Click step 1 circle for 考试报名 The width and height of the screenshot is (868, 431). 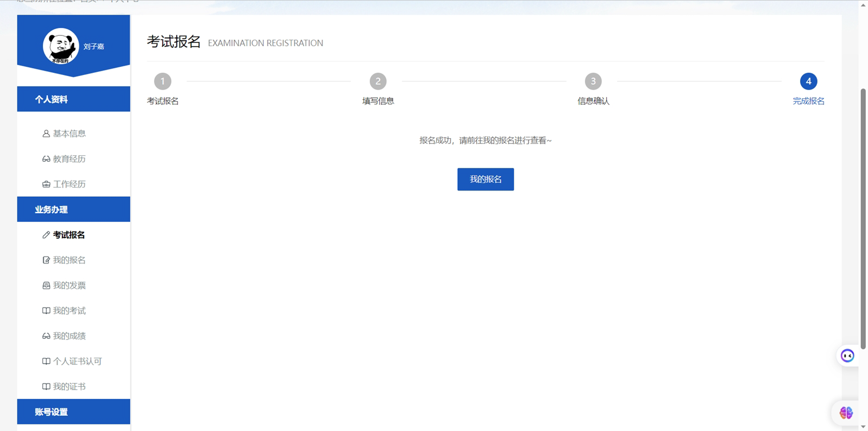(162, 82)
